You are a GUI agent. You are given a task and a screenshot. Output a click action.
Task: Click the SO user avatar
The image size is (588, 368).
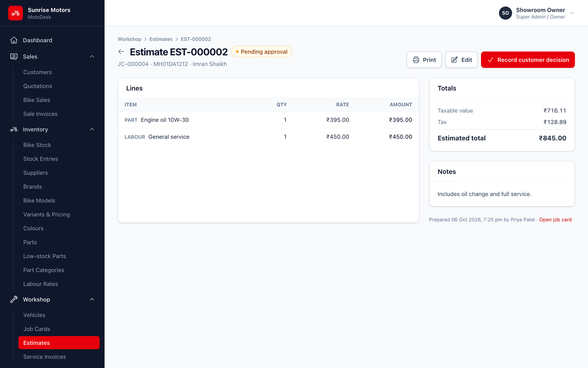(x=505, y=13)
